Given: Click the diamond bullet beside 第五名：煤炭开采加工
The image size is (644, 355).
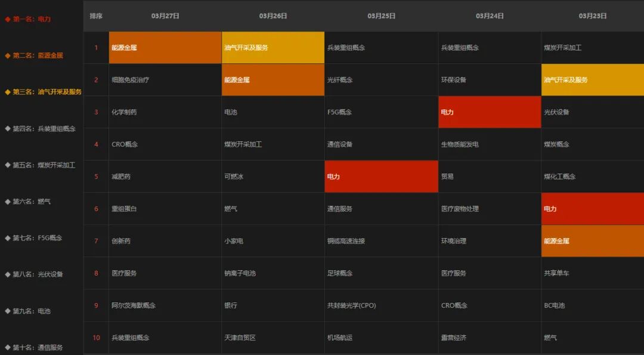Looking at the screenshot, I should tap(8, 165).
